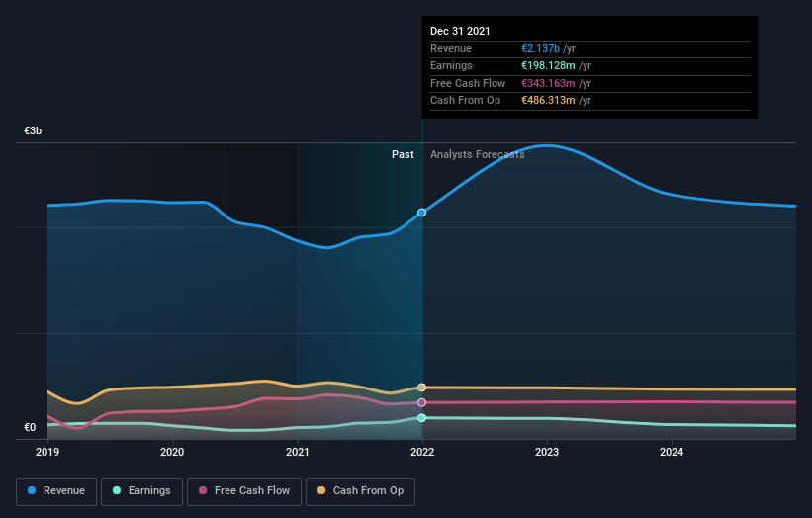This screenshot has width=812, height=518.
Task: Click the 2024 x-axis label
Action: click(672, 453)
